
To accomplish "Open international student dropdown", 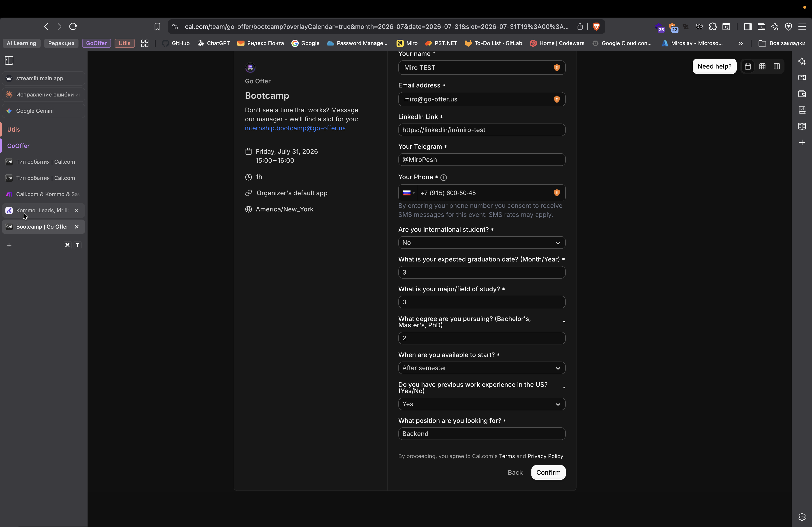I will [481, 243].
